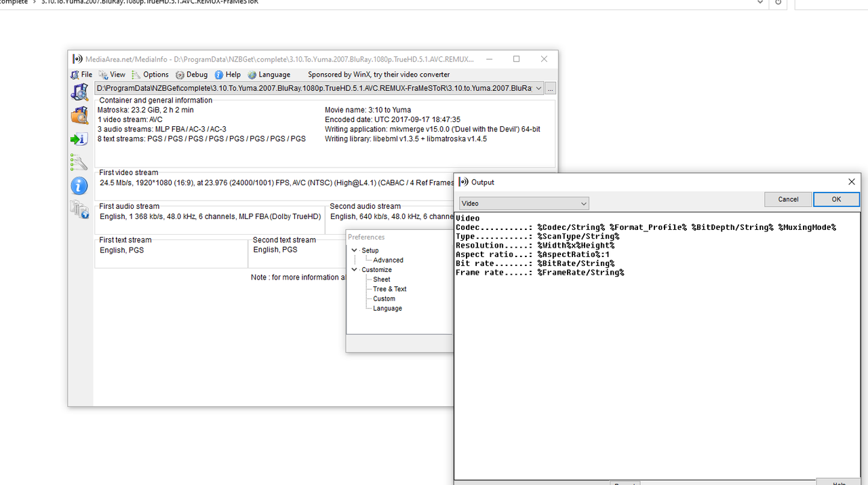Click the Explorer address bar dropdown chevron
This screenshot has height=485, width=868.
tap(760, 2)
